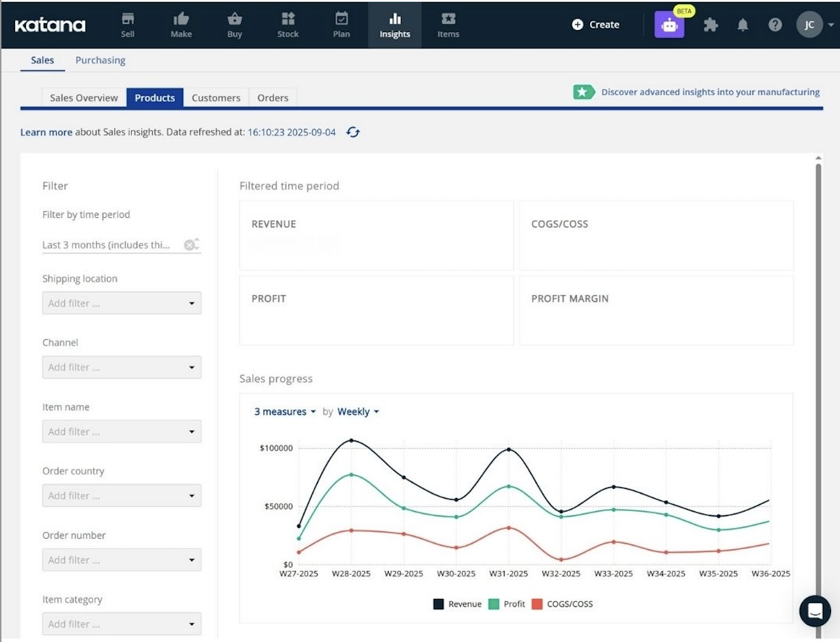
Task: Click the PROFIT MARGIN summary card
Action: (x=656, y=311)
